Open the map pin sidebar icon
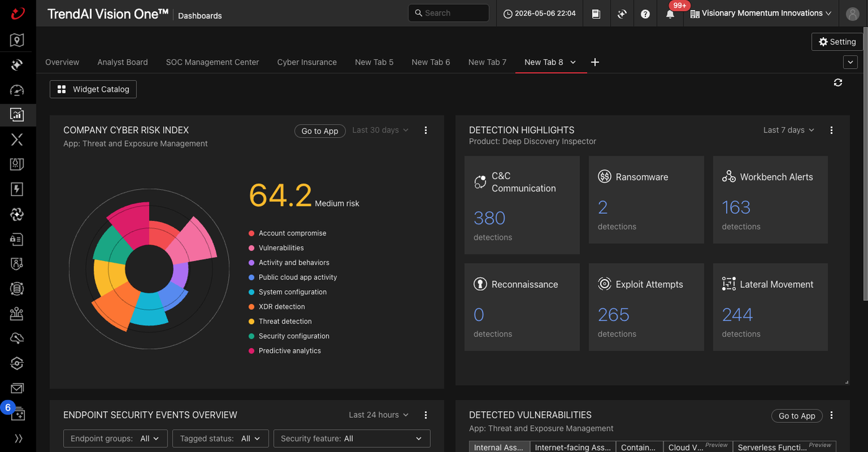 (x=17, y=40)
